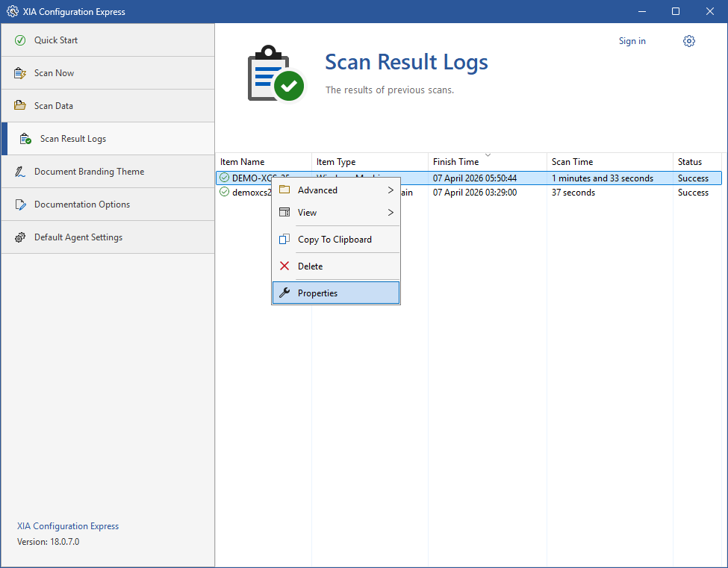Click the red Delete X icon
728x568 pixels.
(284, 266)
